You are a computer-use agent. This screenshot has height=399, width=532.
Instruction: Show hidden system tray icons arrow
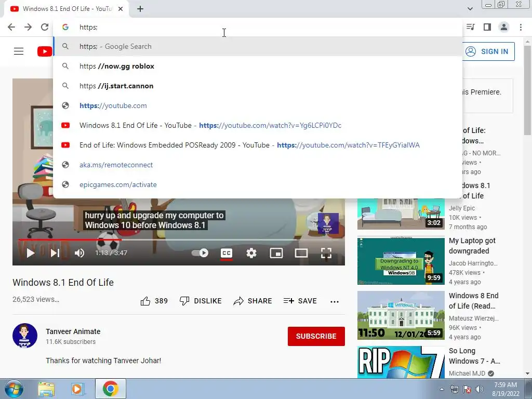(x=442, y=389)
